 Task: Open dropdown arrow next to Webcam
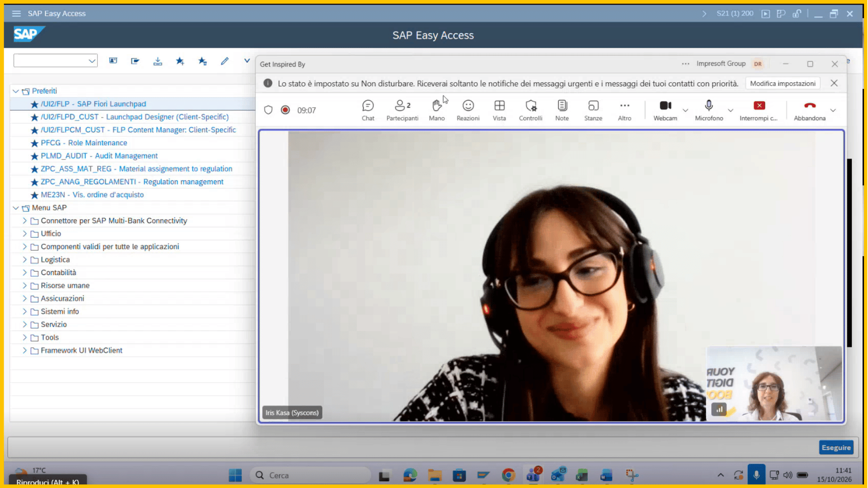click(x=685, y=110)
